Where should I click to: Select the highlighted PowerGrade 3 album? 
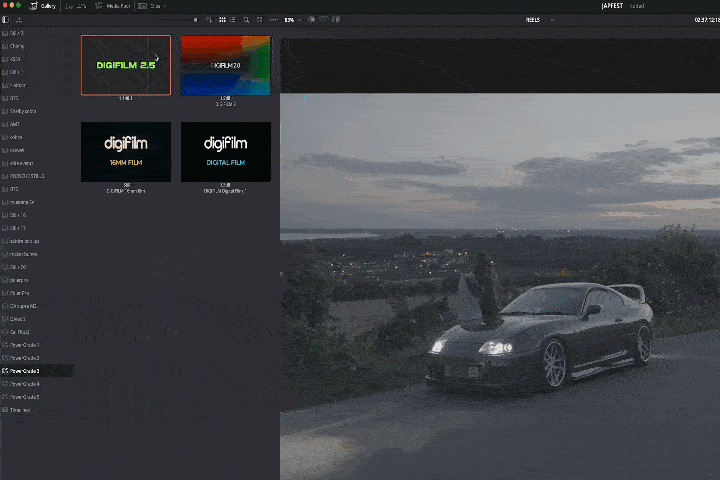pyautogui.click(x=37, y=371)
